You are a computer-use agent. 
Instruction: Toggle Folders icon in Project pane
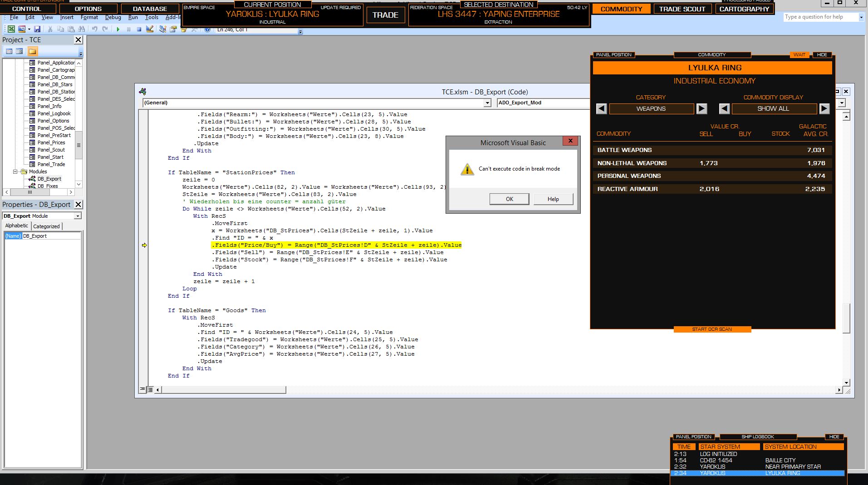point(33,51)
